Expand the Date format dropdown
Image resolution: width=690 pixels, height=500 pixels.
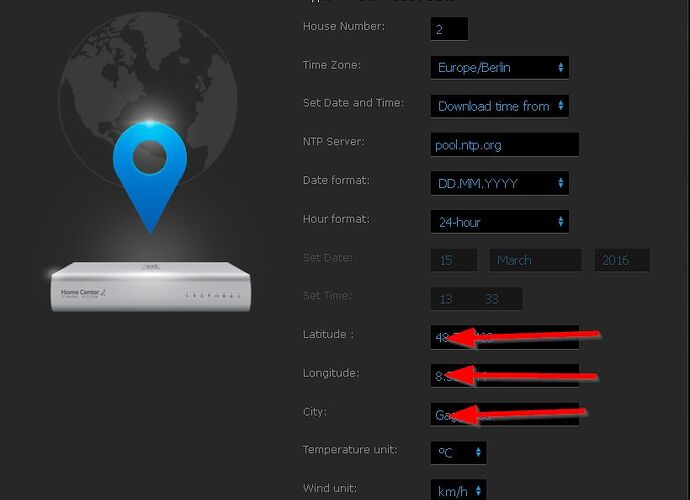tap(499, 183)
